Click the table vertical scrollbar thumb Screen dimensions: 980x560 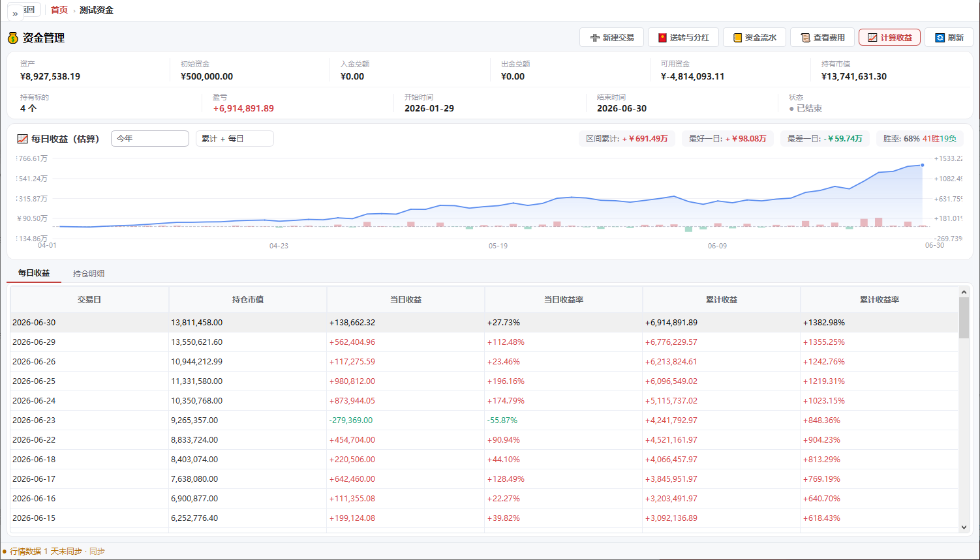tap(964, 318)
